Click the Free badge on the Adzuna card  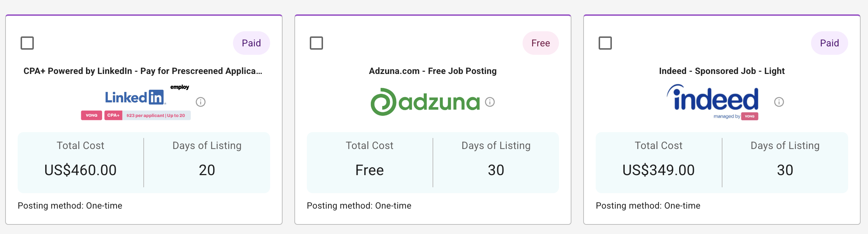point(541,43)
